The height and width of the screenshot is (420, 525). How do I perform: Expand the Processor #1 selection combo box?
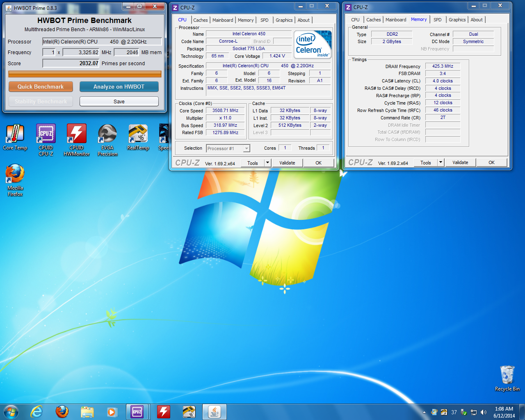228,148
